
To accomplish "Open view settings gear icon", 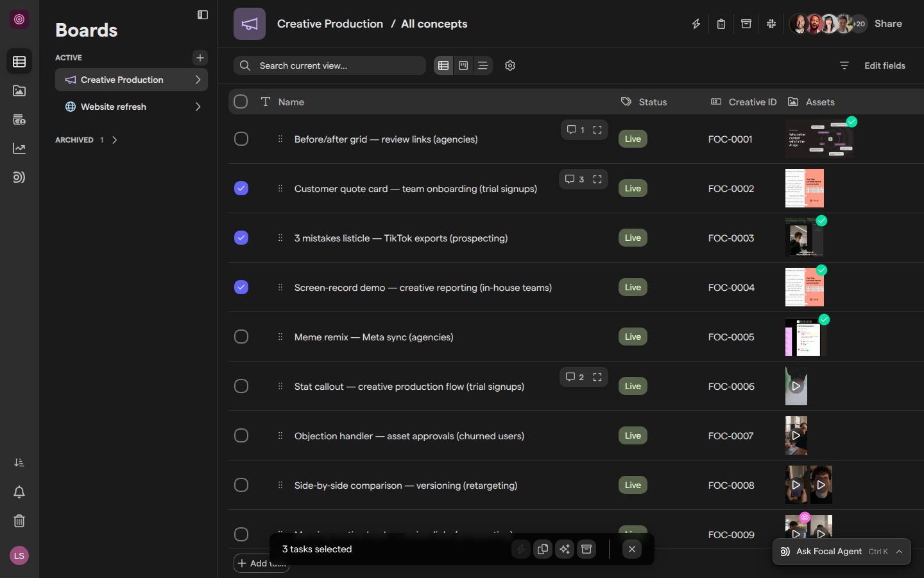I will click(x=510, y=66).
